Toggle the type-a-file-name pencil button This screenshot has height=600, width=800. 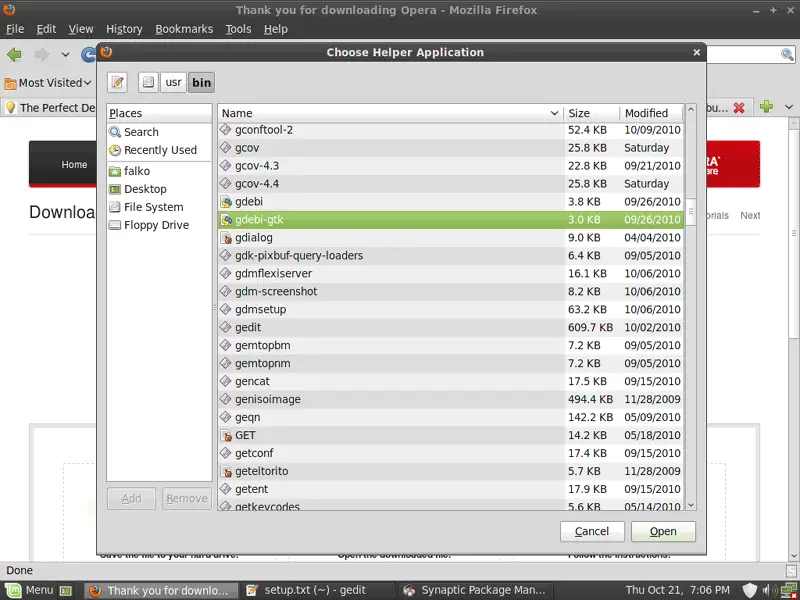click(118, 83)
